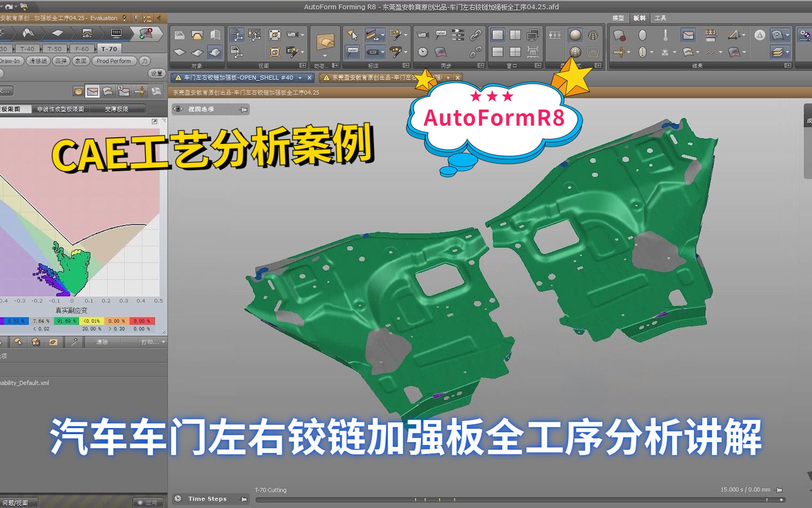
Task: Toggle smooth shaded sphere display mode
Action: (x=575, y=35)
